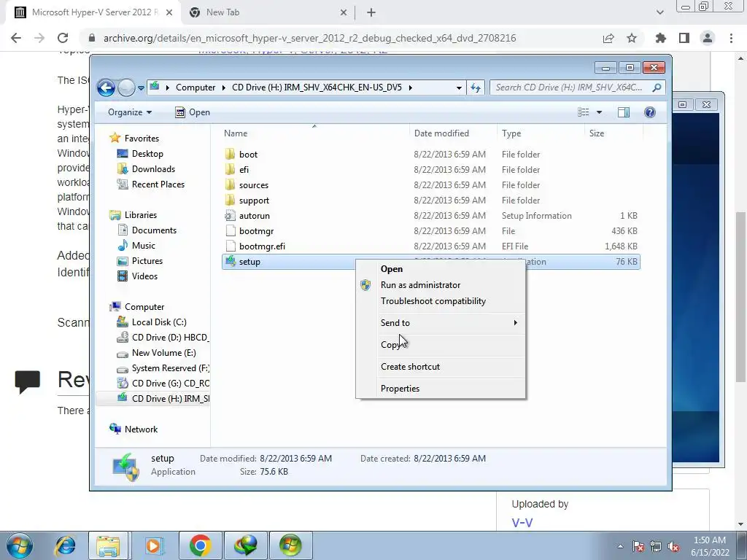The height and width of the screenshot is (560, 747).
Task: Sort by Type column header
Action: click(541, 133)
